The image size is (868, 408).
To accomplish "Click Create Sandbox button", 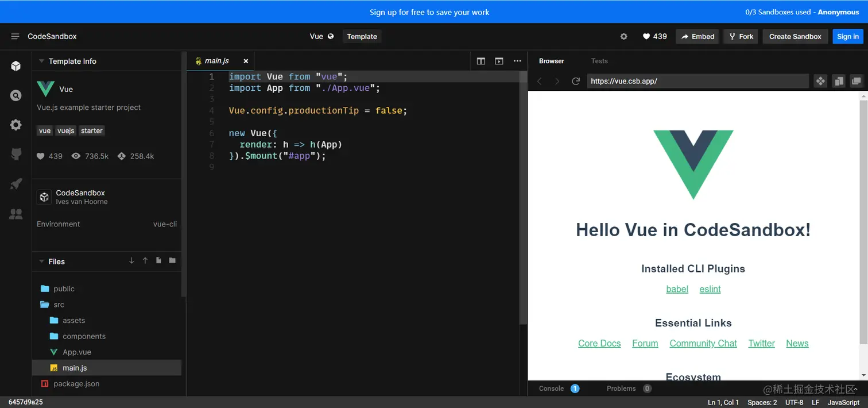I will click(x=795, y=36).
